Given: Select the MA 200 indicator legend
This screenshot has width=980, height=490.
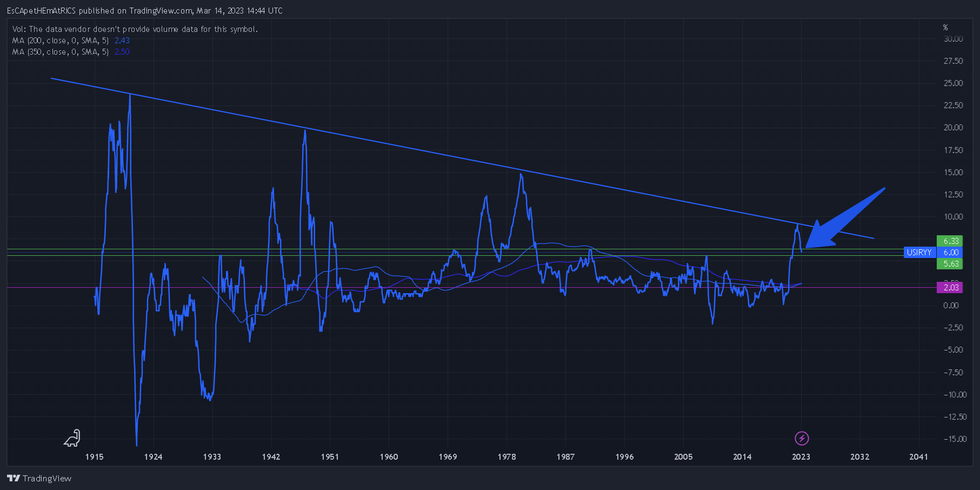Looking at the screenshot, I should (61, 41).
